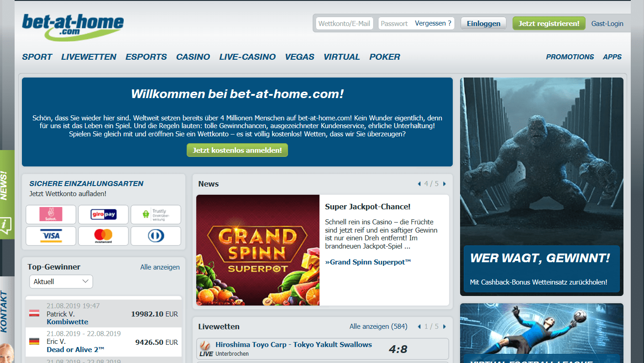644x363 pixels.
Task: Click the Super Jackpot-Chance! headline
Action: (x=368, y=207)
